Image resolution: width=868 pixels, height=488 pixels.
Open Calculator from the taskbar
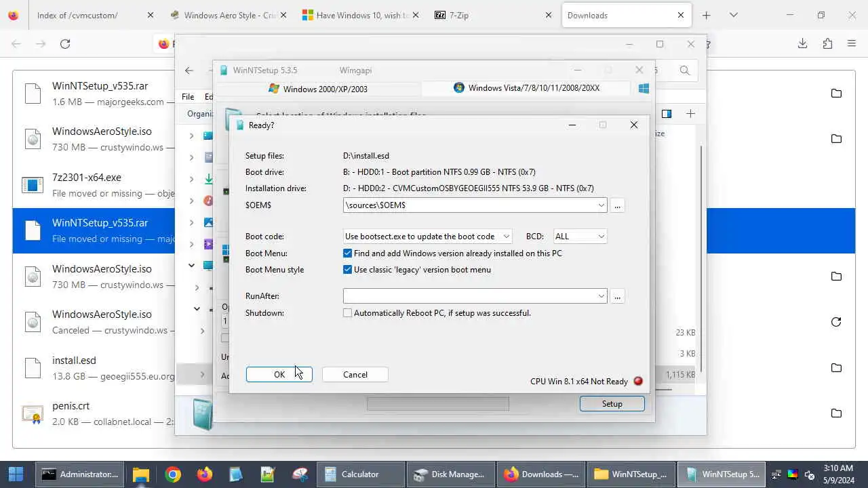coord(361,474)
